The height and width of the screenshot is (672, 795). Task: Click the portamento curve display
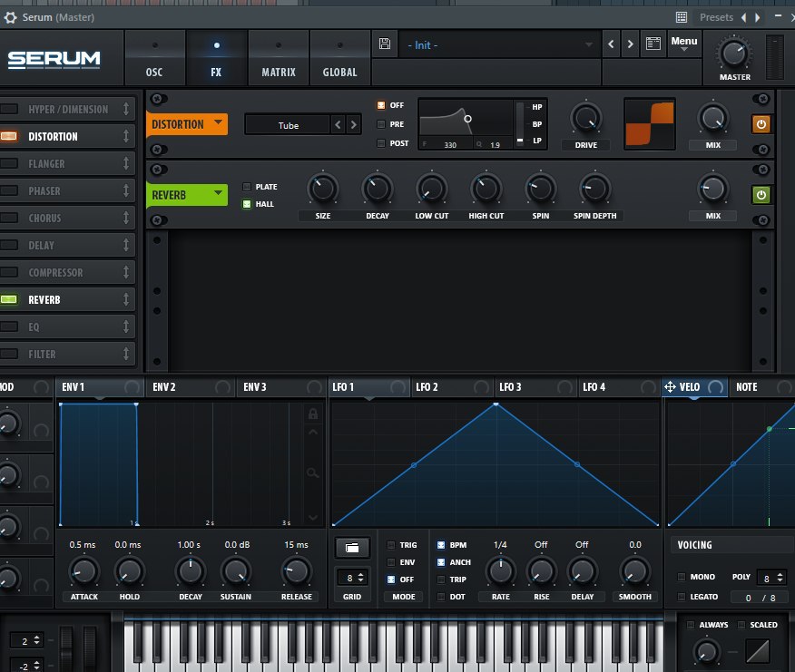click(758, 651)
